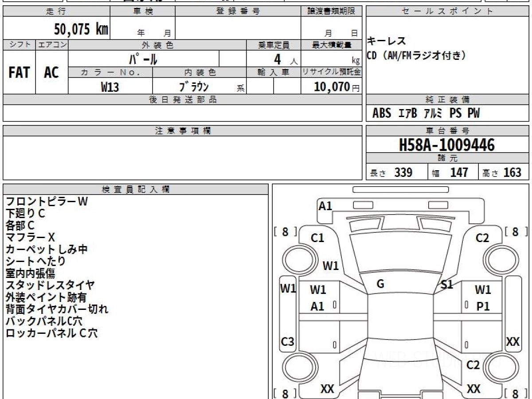This screenshot has height=399, width=532.
Task: Click the 室内内張傷 note line
Action: tap(31, 274)
